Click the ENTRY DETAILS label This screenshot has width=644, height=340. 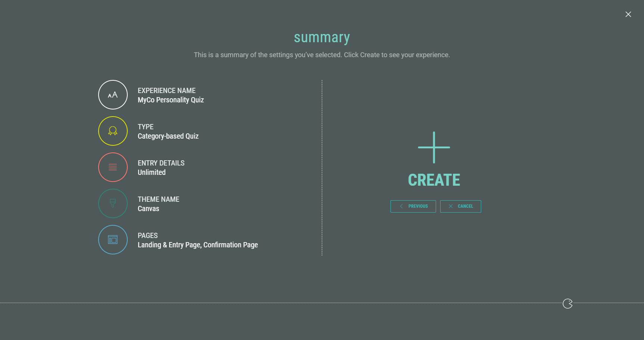click(x=161, y=163)
